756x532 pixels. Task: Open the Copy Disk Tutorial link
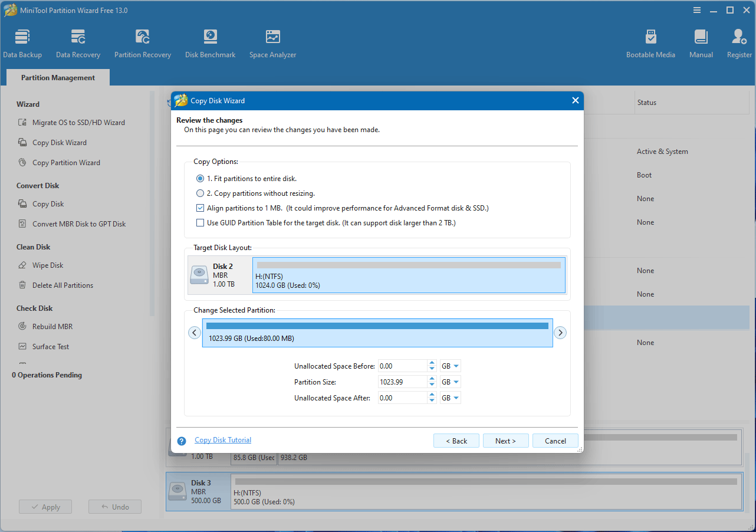223,440
